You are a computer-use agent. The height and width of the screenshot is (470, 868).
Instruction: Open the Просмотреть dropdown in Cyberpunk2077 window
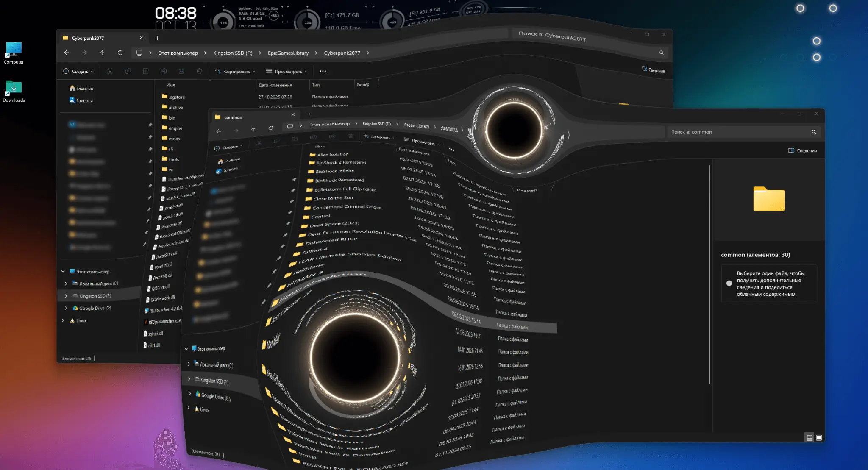286,71
